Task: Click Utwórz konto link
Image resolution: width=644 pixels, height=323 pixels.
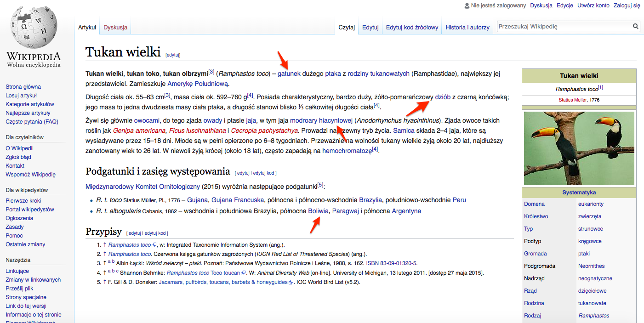Action: tap(593, 6)
